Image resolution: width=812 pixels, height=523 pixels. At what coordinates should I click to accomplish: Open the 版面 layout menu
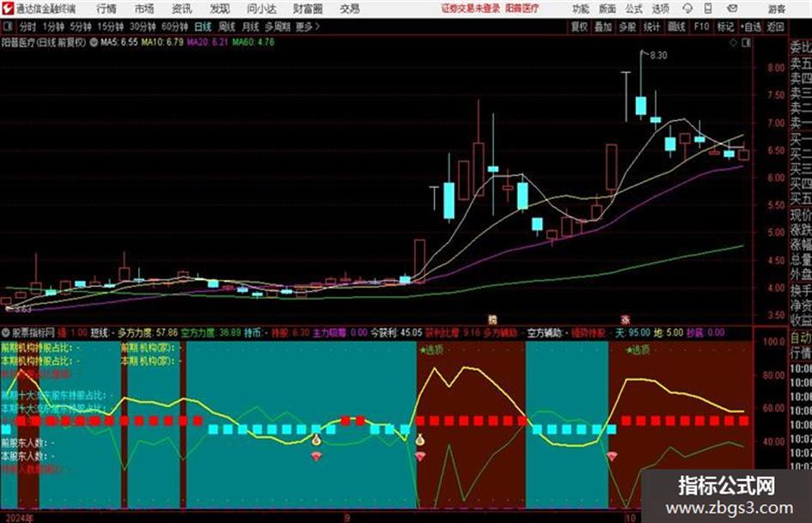[607, 9]
